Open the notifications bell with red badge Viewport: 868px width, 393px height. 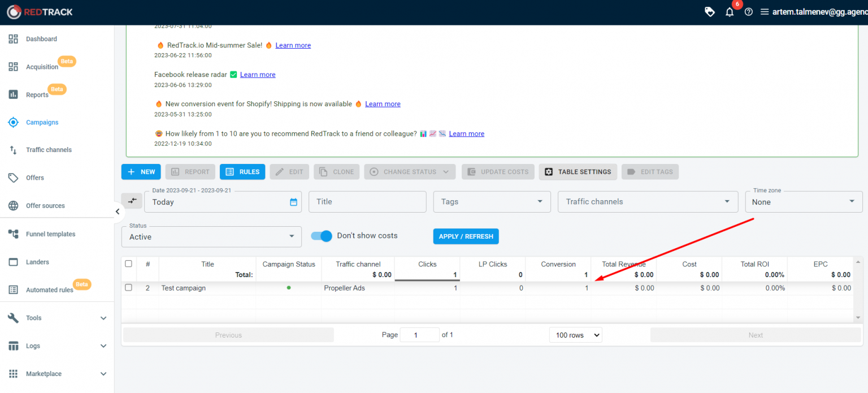tap(729, 11)
